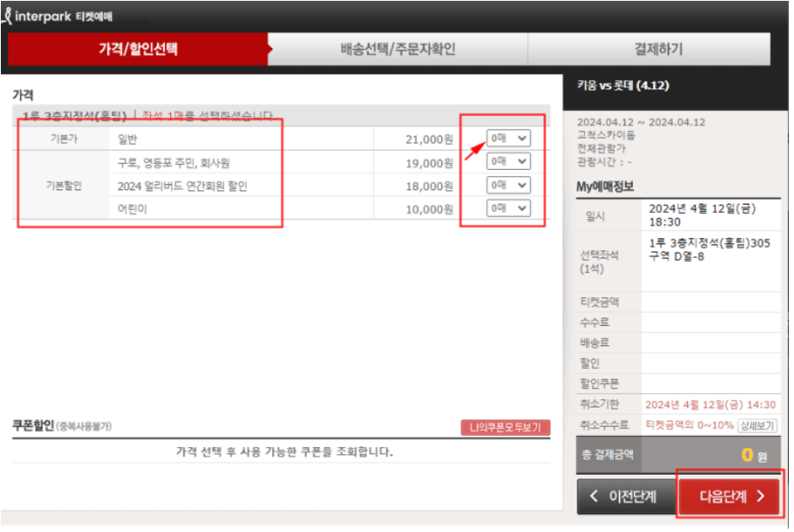
Task: Click the 쿠폰할인 section heading
Action: point(34,427)
